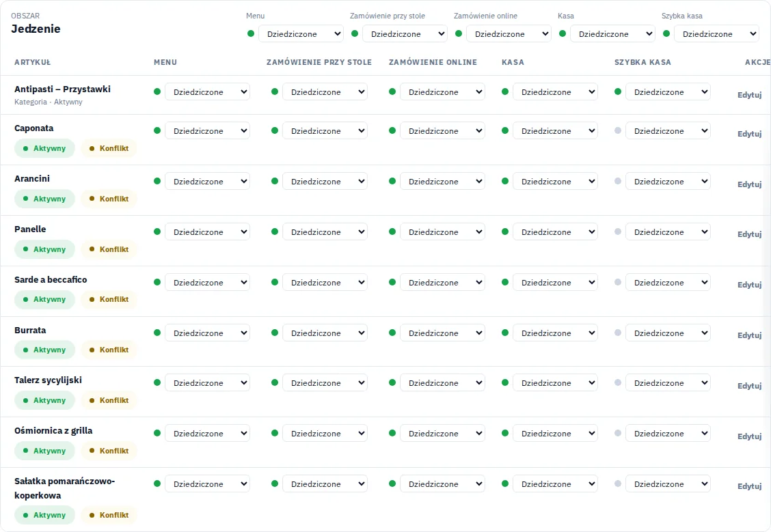Click Edytuj for the Arancini row
This screenshot has height=532, width=771.
click(x=749, y=184)
